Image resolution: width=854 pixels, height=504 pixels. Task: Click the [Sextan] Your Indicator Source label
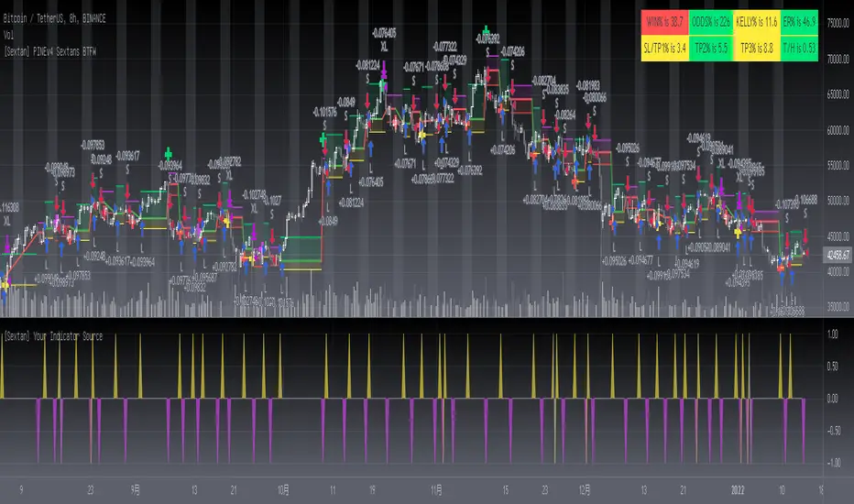53,336
